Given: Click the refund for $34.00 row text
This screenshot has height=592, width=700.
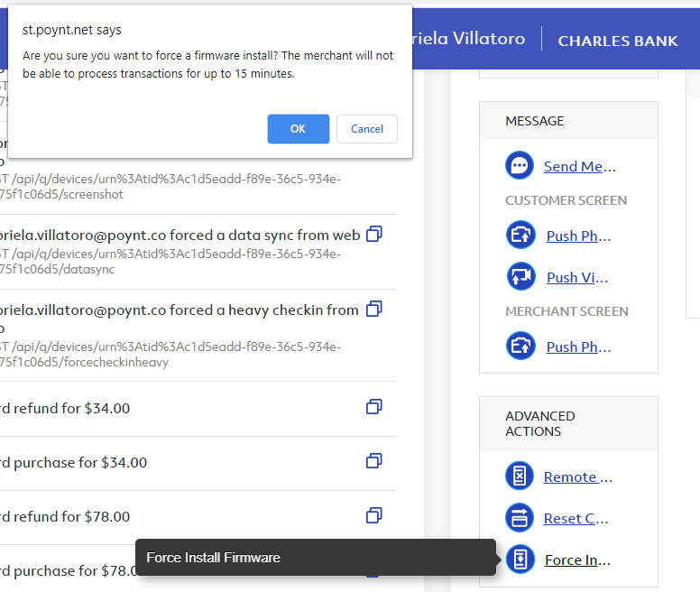Looking at the screenshot, I should coord(65,409).
